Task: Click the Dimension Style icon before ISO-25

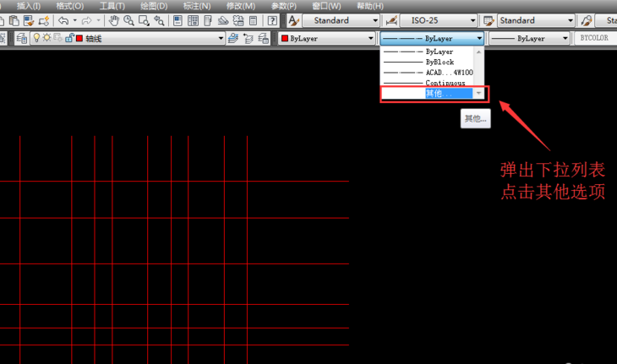Action: point(390,20)
